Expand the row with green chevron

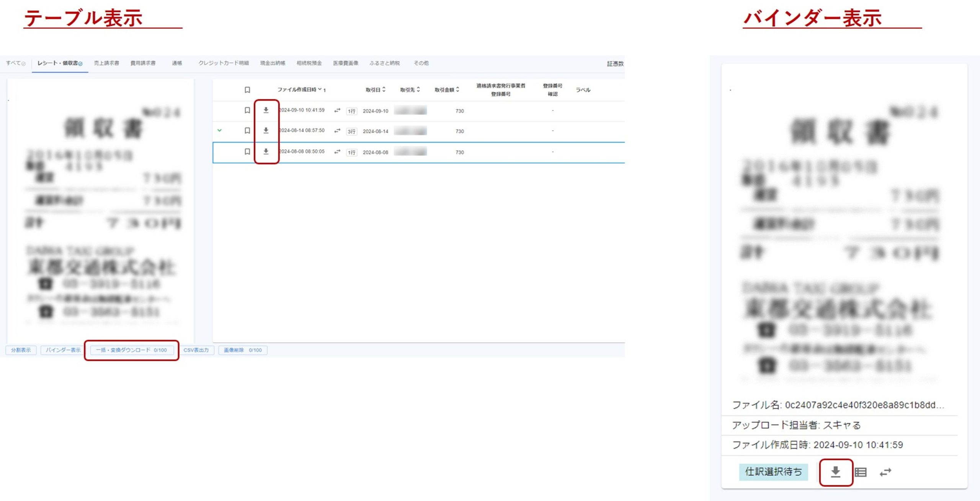219,130
